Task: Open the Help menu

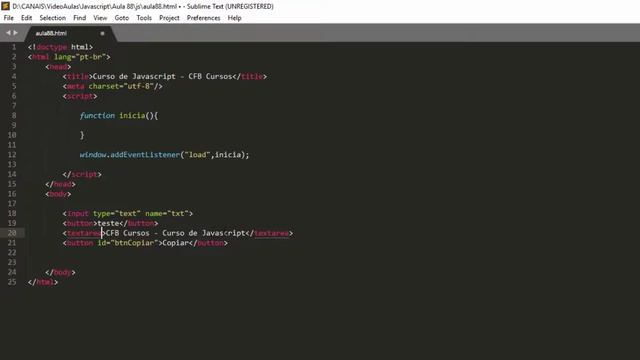Action: pyautogui.click(x=235, y=18)
